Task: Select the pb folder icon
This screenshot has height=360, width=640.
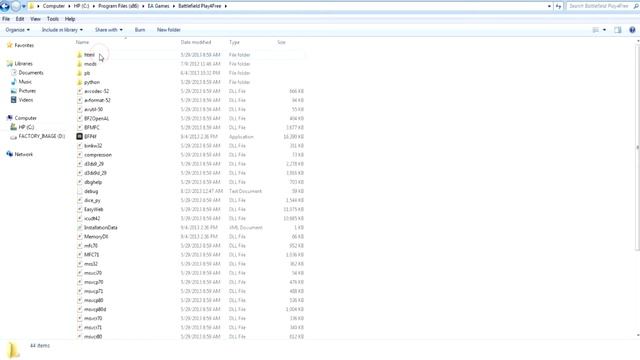Action: [x=80, y=73]
